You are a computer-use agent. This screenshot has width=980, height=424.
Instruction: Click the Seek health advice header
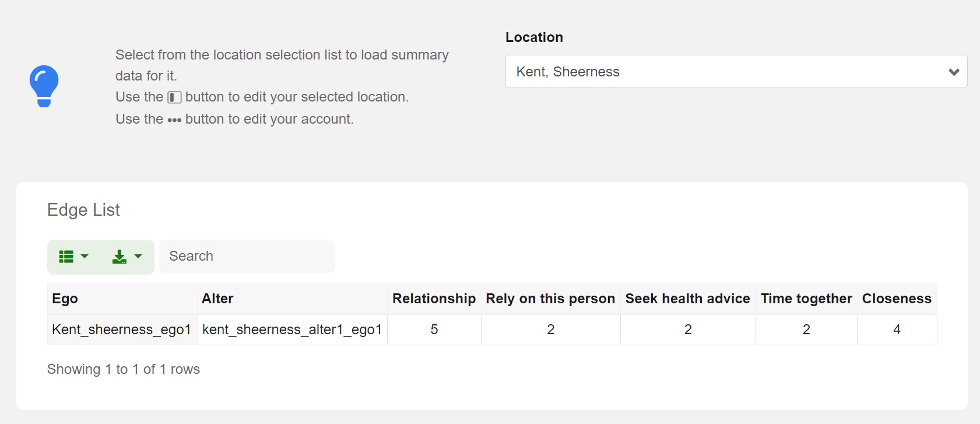[687, 299]
